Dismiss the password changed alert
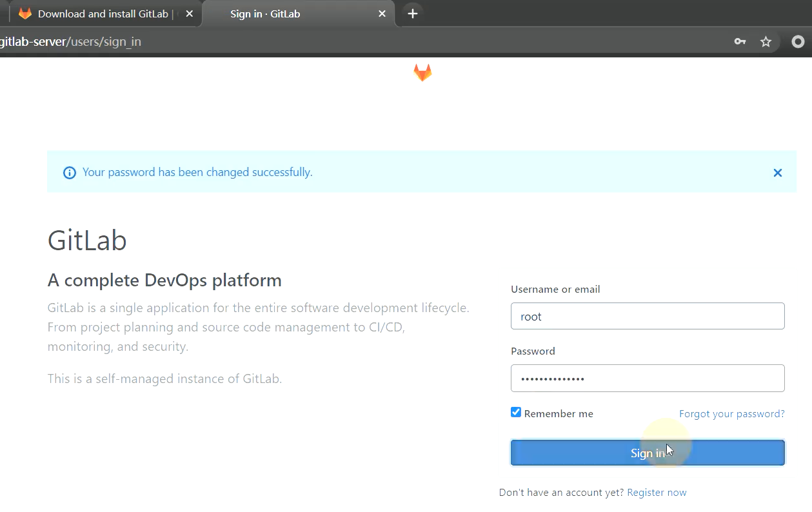This screenshot has height=512, width=812. pos(777,173)
